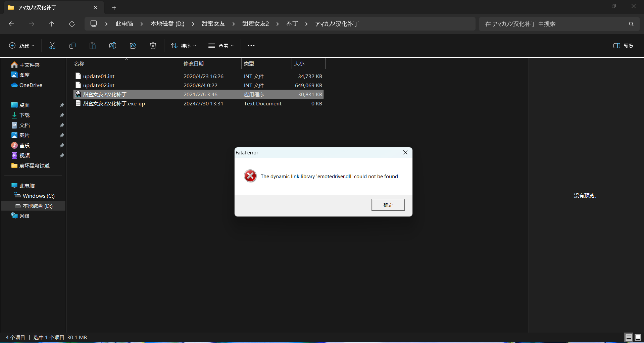
Task: Select 甜蜜女友2汉化补丁.exe-up file
Action: [x=198, y=103]
